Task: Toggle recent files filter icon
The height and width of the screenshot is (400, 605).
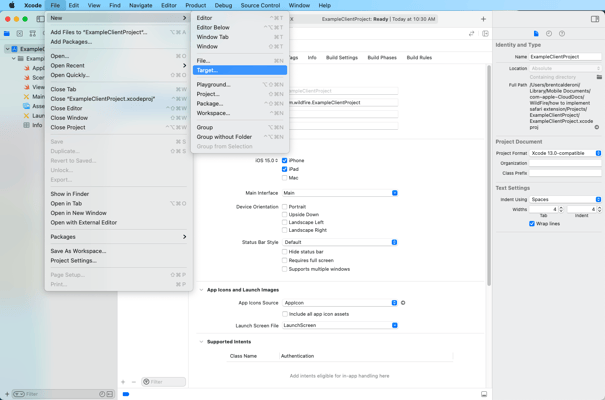Action: click(x=102, y=394)
